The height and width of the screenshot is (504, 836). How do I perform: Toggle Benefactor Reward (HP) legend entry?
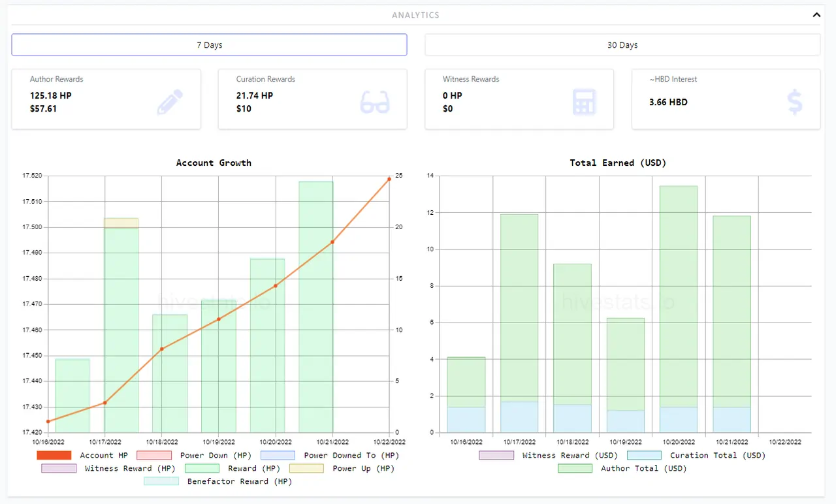point(218,481)
